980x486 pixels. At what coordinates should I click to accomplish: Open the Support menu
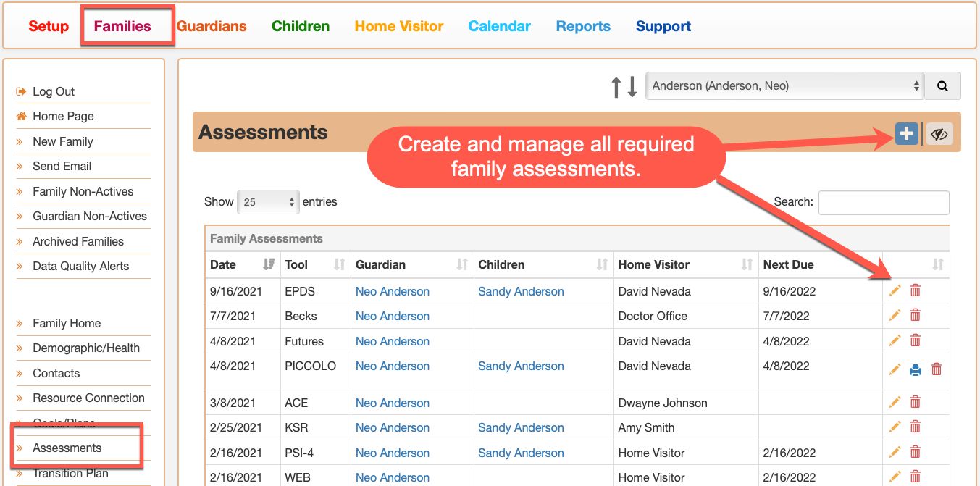click(663, 26)
